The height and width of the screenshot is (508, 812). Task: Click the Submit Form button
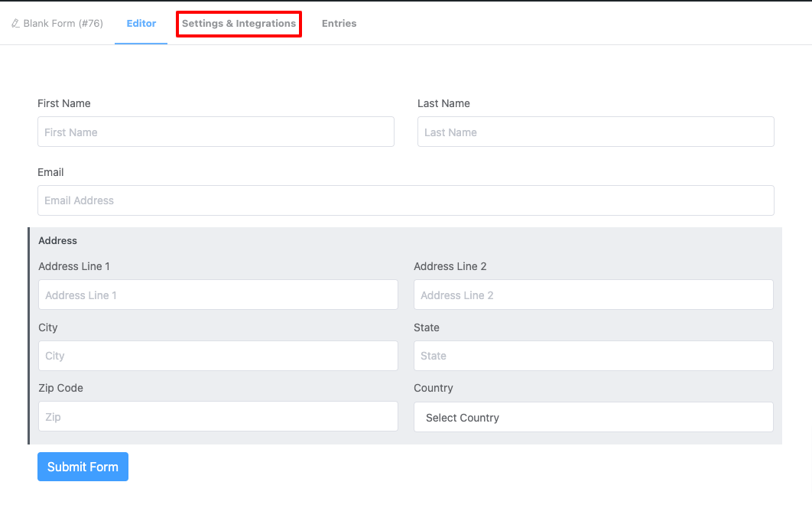point(83,467)
